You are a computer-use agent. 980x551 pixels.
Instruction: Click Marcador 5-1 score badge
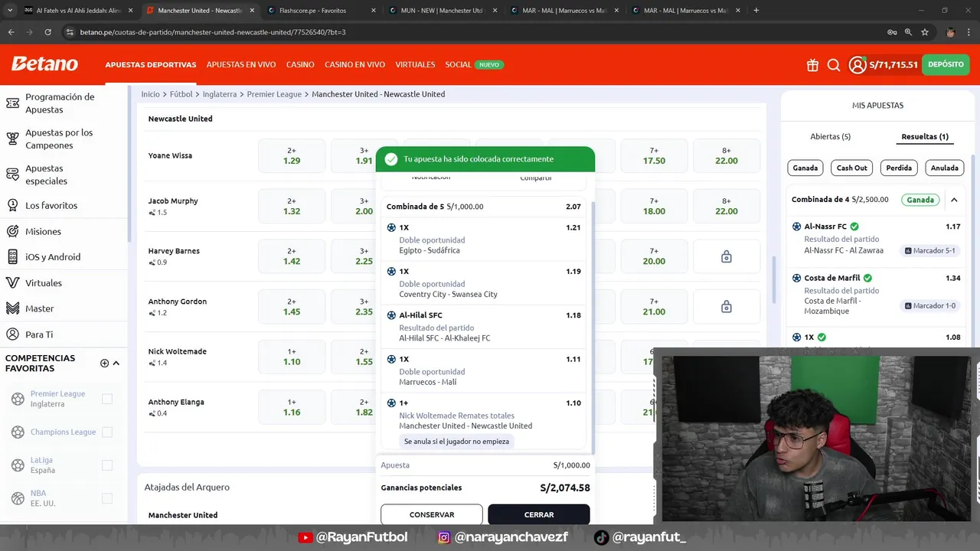(x=929, y=250)
